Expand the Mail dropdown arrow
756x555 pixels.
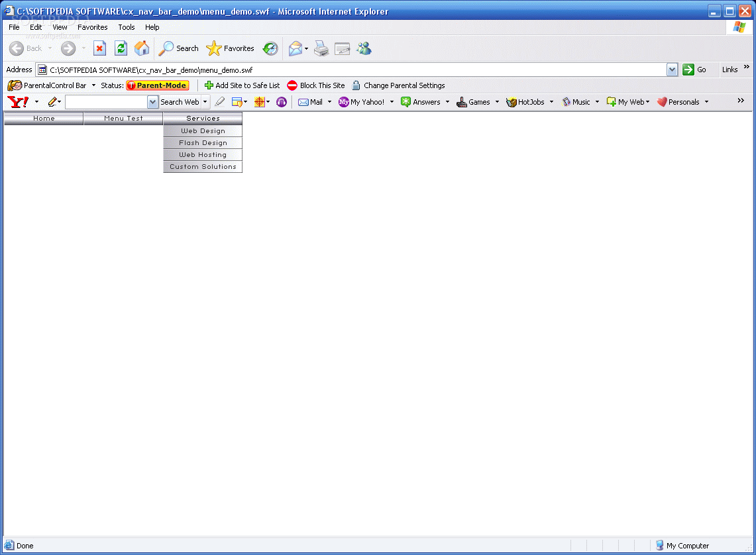tap(330, 101)
